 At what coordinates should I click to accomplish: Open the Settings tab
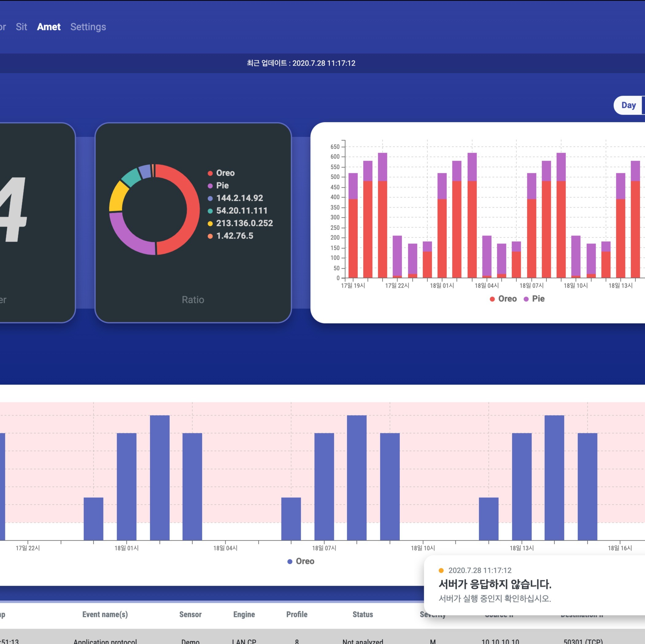88,27
